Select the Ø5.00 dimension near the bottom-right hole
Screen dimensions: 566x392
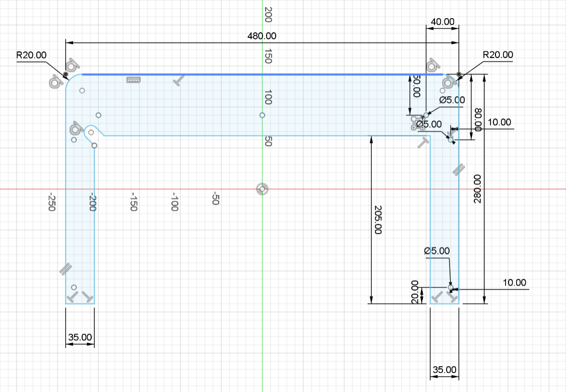[x=437, y=251]
